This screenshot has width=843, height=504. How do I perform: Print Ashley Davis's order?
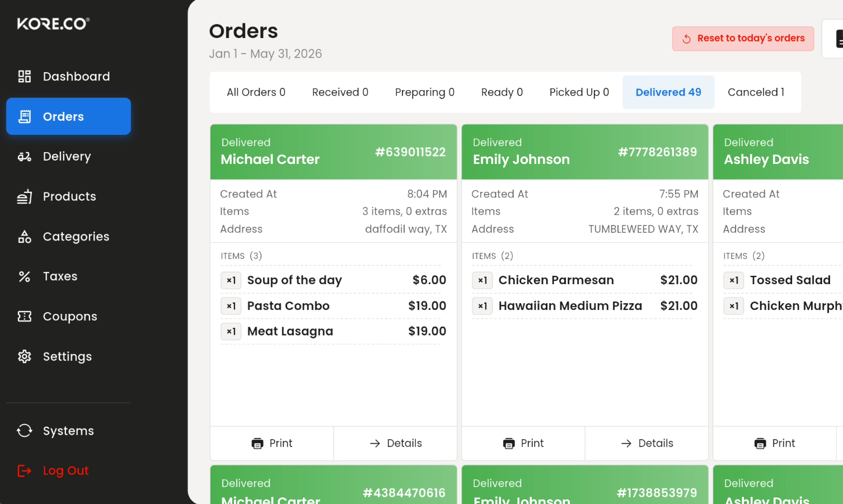click(775, 444)
